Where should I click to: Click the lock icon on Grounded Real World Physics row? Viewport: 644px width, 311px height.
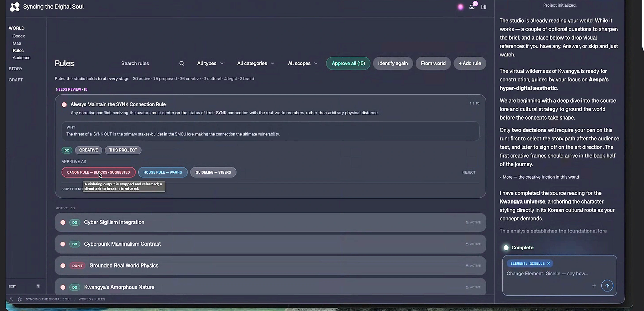pos(467,266)
